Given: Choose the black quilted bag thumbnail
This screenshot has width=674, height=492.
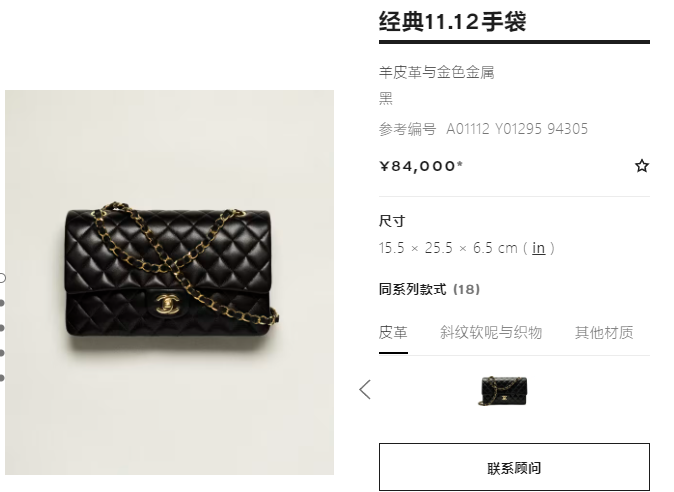Looking at the screenshot, I should click(502, 391).
